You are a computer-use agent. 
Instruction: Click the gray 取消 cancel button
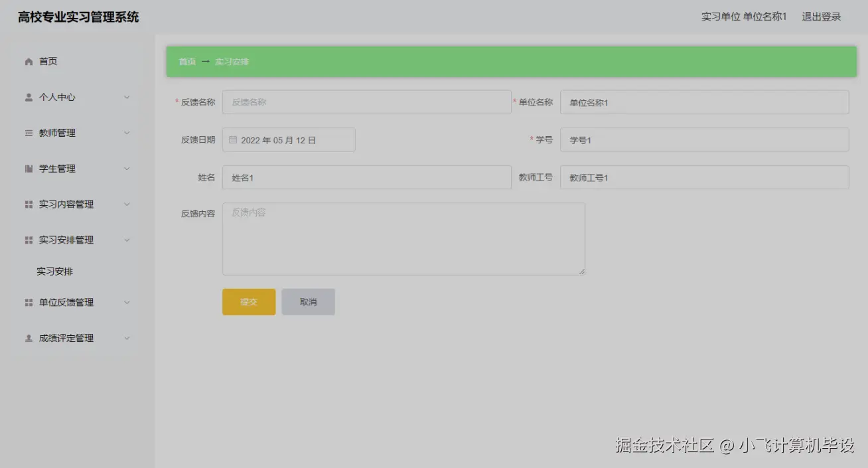click(x=309, y=302)
